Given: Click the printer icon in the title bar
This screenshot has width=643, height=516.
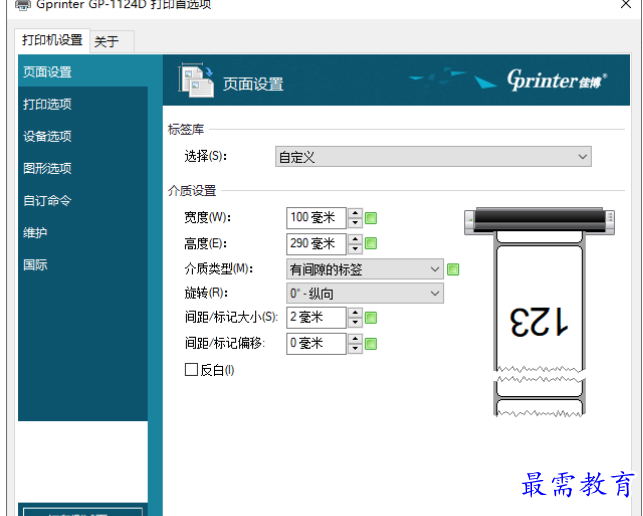Looking at the screenshot, I should point(23,4).
